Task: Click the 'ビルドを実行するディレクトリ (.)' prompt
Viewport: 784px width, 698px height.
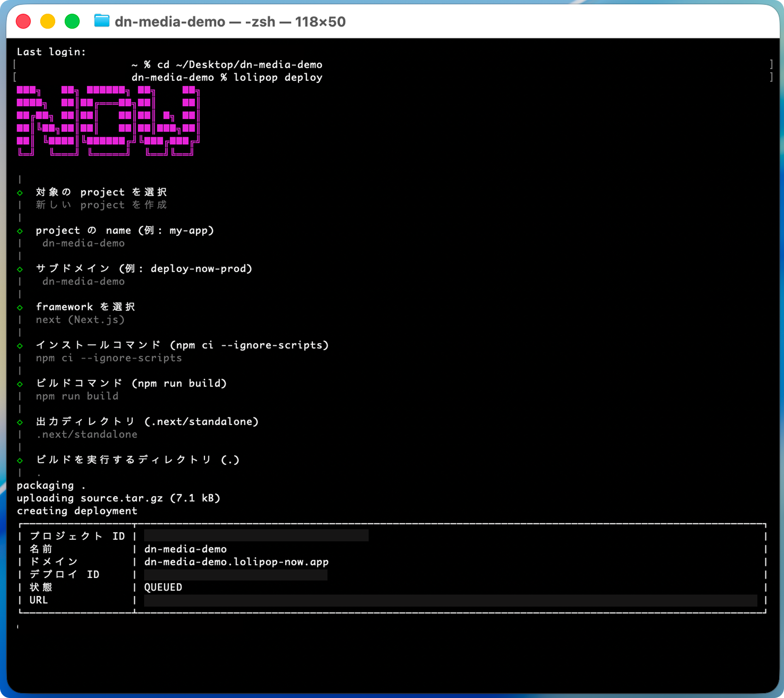Action: point(138,459)
